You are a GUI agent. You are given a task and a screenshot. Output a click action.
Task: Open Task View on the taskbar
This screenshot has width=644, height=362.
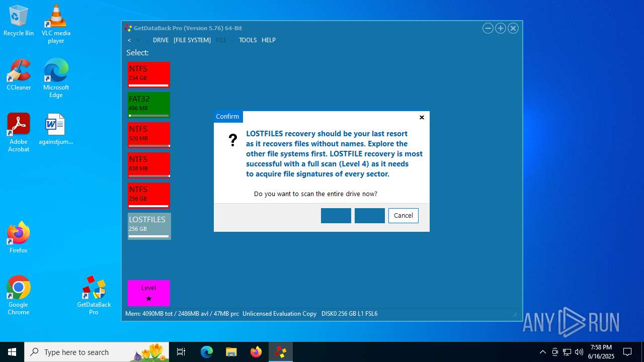(181, 352)
